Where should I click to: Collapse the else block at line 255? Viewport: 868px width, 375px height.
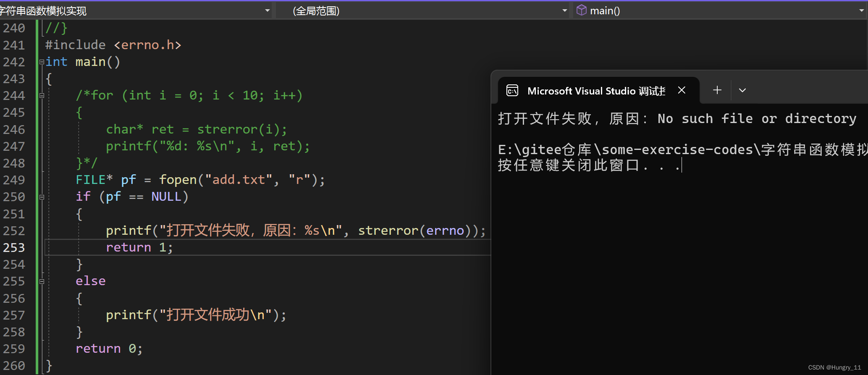[x=42, y=281]
